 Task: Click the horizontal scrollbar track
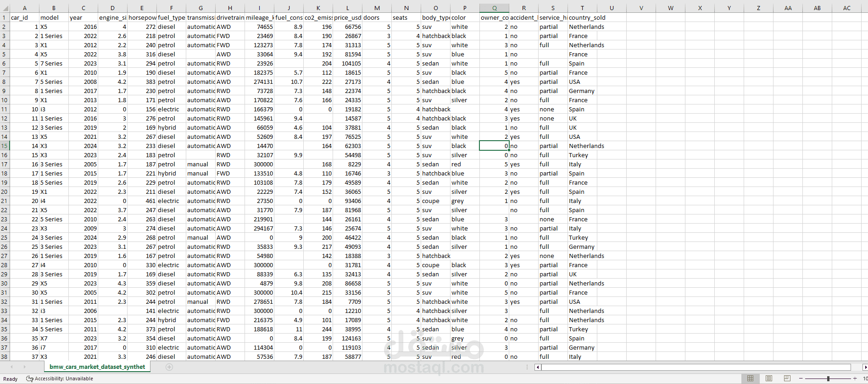click(x=696, y=367)
